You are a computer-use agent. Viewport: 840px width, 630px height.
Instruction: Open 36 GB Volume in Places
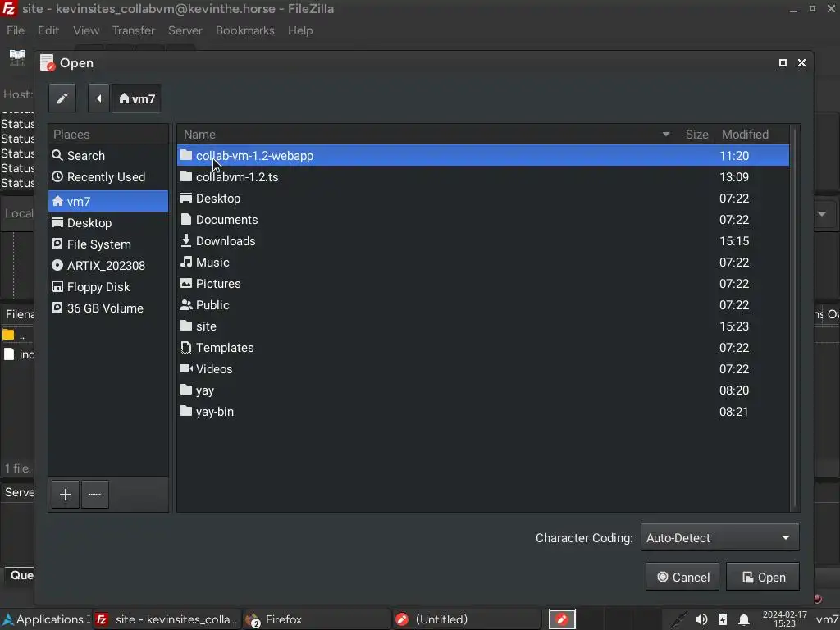[x=108, y=308]
